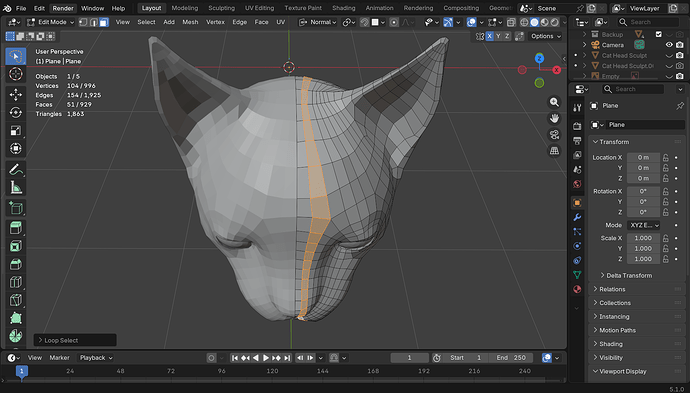Open the Modifiers wrench properties tab
Image resolution: width=690 pixels, height=393 pixels.
point(577,217)
